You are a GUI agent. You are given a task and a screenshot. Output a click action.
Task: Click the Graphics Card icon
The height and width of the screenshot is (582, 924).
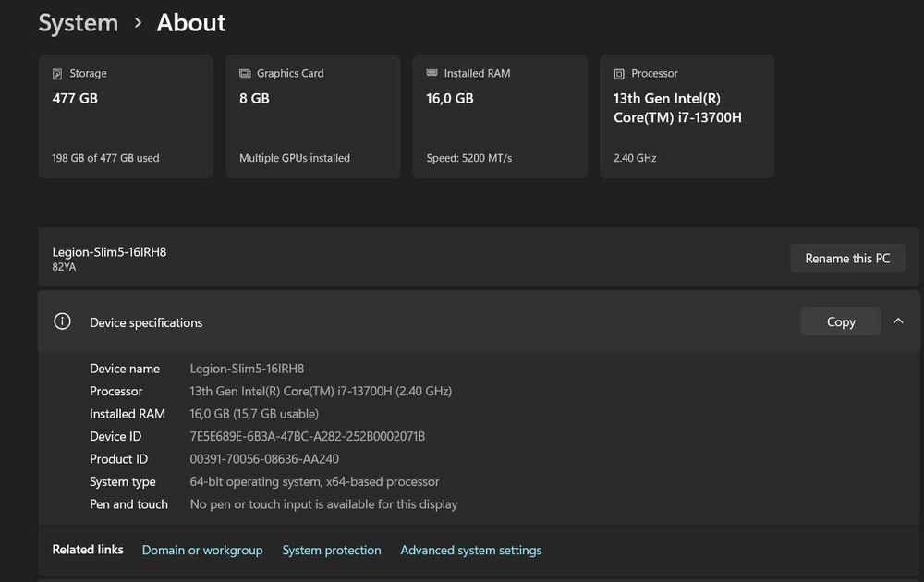pos(245,73)
